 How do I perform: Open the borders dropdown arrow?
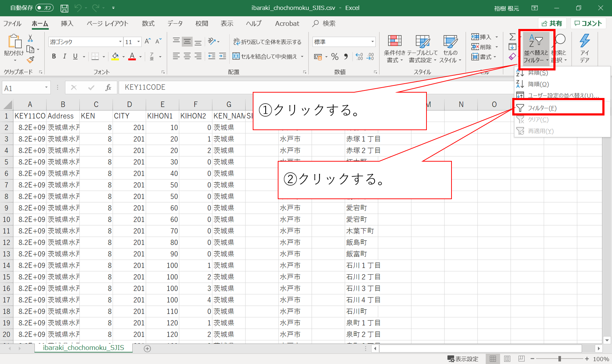click(x=104, y=56)
